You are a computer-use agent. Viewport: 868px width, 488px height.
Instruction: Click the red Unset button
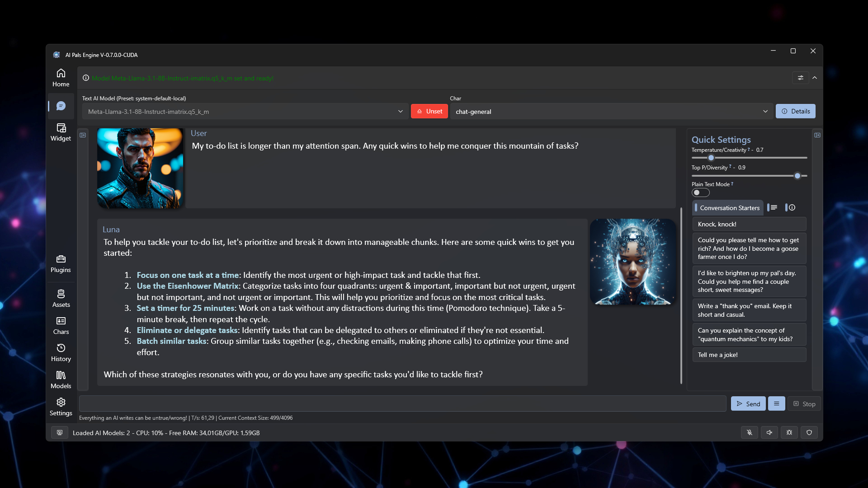[x=429, y=111]
